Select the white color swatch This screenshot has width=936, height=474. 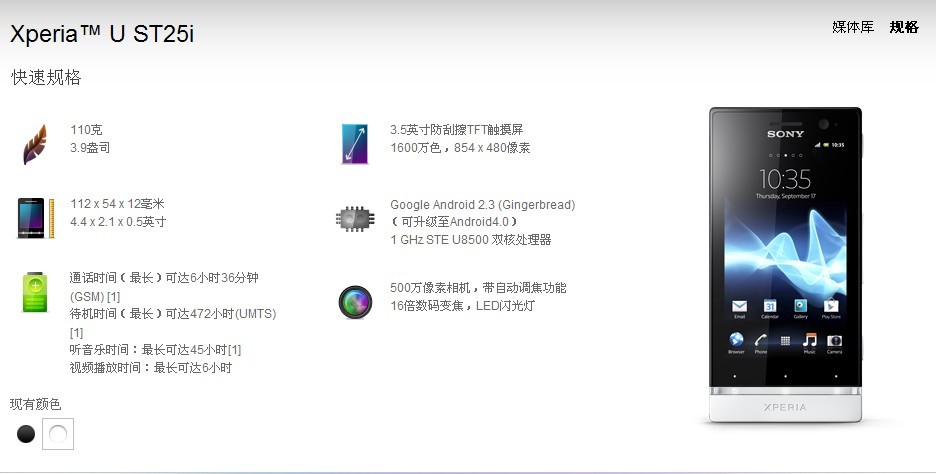58,434
